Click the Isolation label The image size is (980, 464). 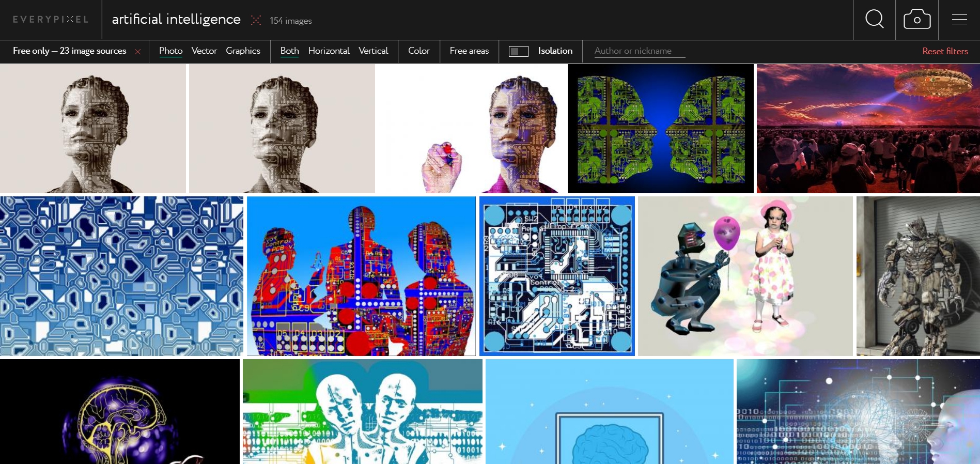(x=555, y=51)
